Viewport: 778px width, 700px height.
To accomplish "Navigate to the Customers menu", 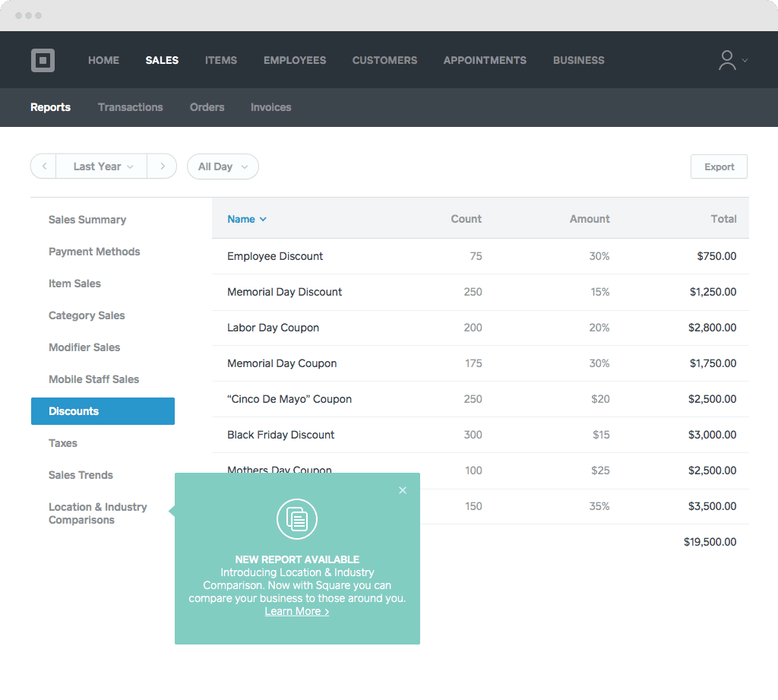I will 384,60.
